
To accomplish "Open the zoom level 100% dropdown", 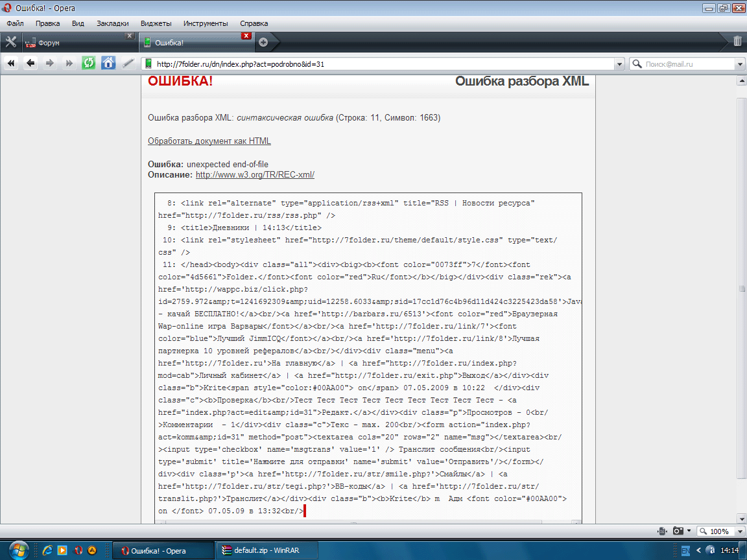I will [740, 531].
